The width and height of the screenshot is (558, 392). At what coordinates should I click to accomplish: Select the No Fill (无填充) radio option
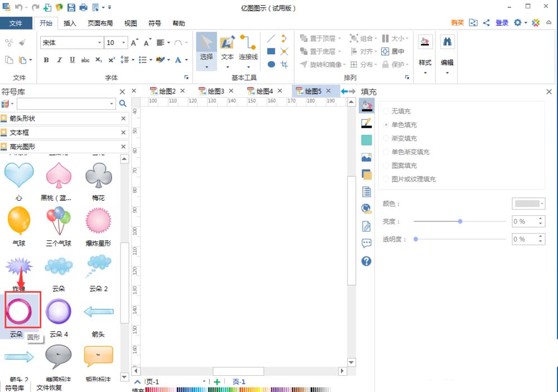point(386,111)
